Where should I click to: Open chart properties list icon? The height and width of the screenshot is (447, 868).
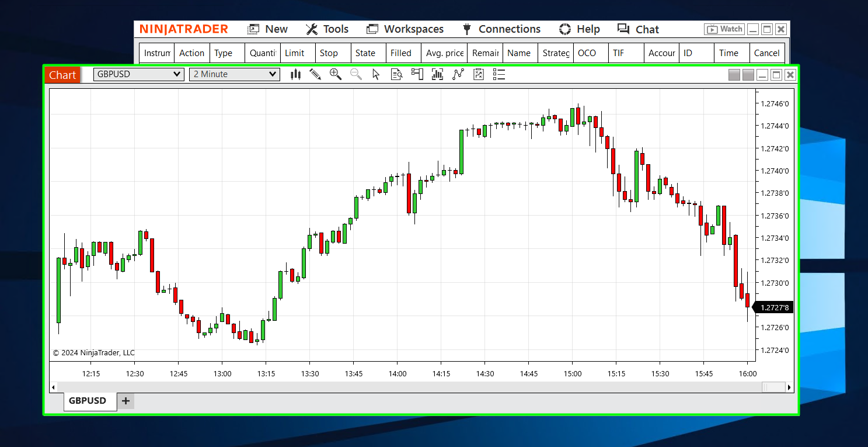[499, 74]
